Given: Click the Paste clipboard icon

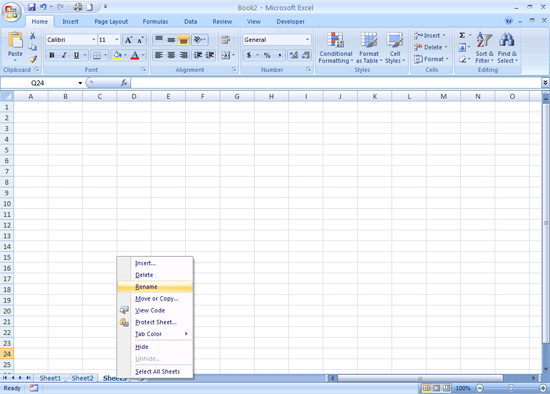Looking at the screenshot, I should [15, 40].
